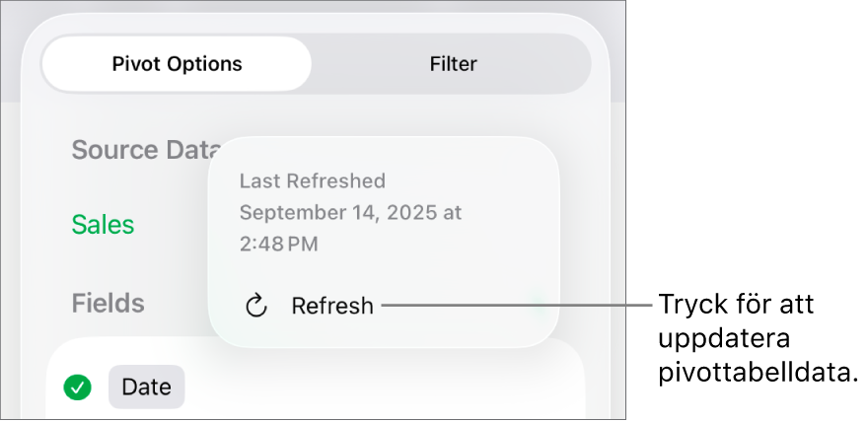Click the 2:48 PM time text
Viewport: 868px width, 422px height.
tap(279, 244)
